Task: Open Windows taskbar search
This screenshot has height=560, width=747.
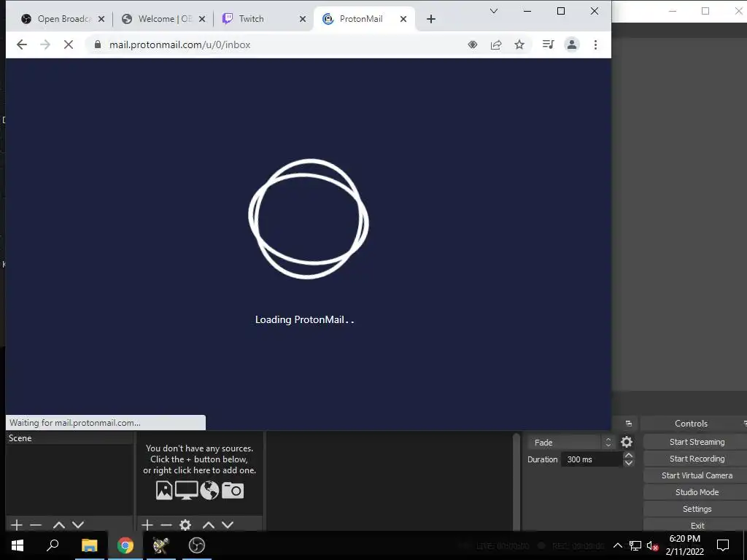Action: click(x=53, y=545)
